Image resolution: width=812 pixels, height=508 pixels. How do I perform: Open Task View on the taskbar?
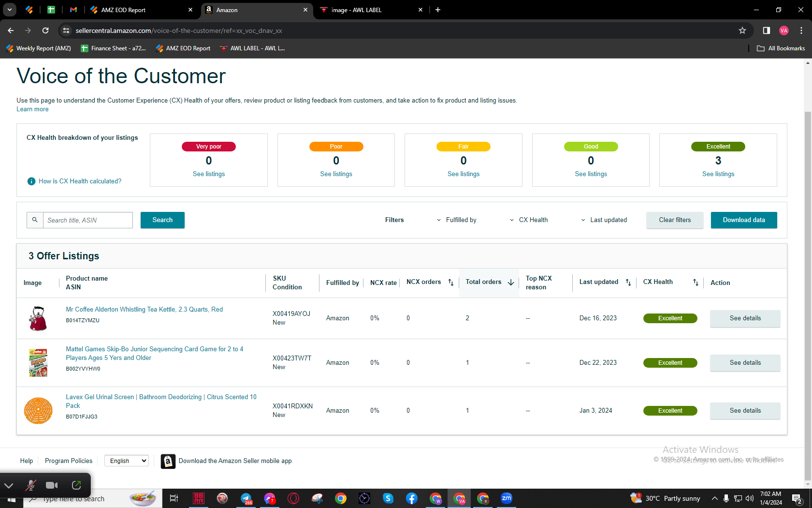click(174, 498)
